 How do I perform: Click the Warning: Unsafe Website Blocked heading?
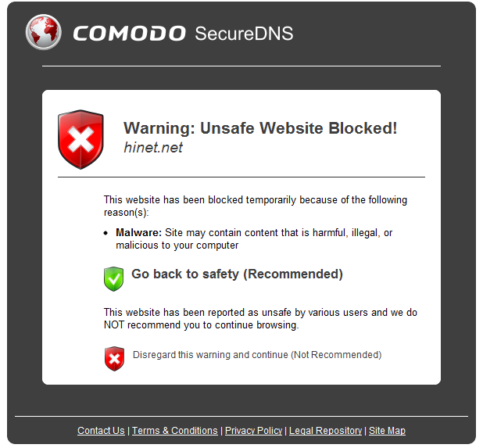(x=260, y=128)
